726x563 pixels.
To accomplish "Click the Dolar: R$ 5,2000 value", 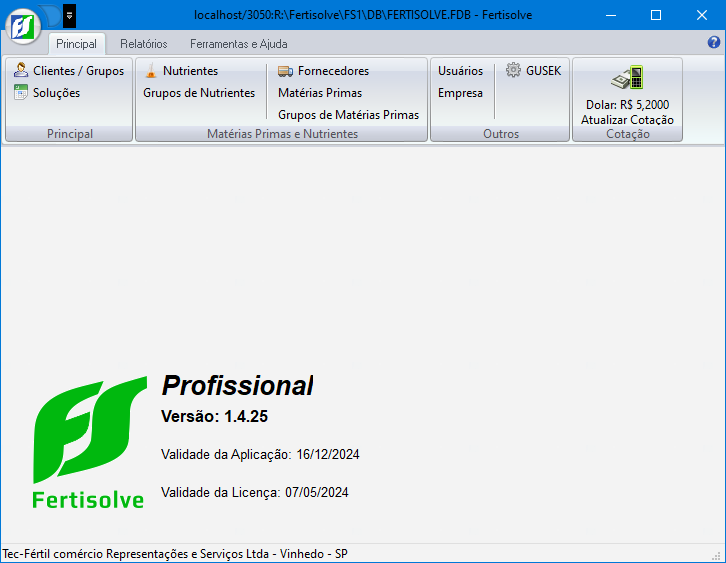I will pyautogui.click(x=627, y=105).
